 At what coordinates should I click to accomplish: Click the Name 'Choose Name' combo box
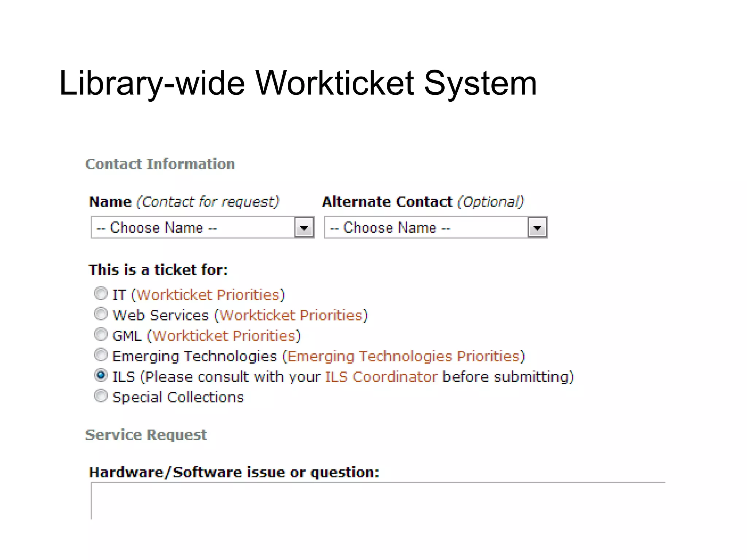point(202,227)
